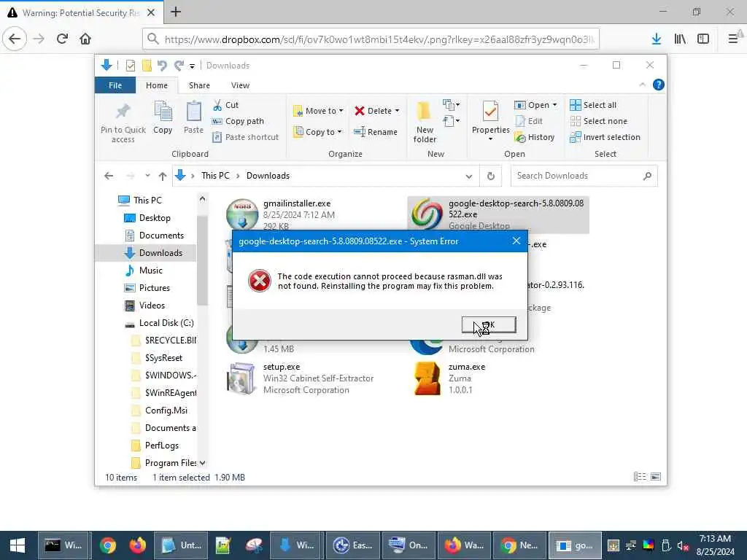This screenshot has width=747, height=560.
Task: Close the System Error dialog with X
Action: [x=516, y=241]
